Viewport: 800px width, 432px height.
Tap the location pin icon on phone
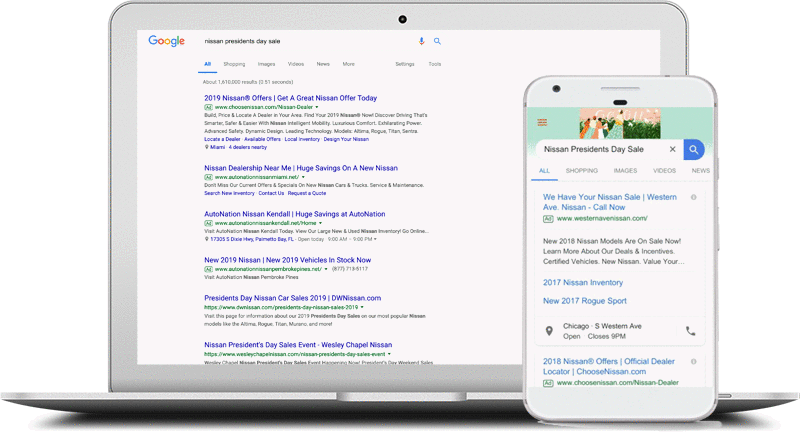549,331
